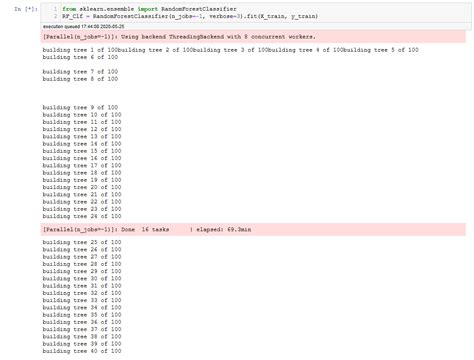The width and height of the screenshot is (474, 360).
Task: Click the 'Done 16 tasks | elapsed: 69.3min' message
Action: click(x=147, y=230)
